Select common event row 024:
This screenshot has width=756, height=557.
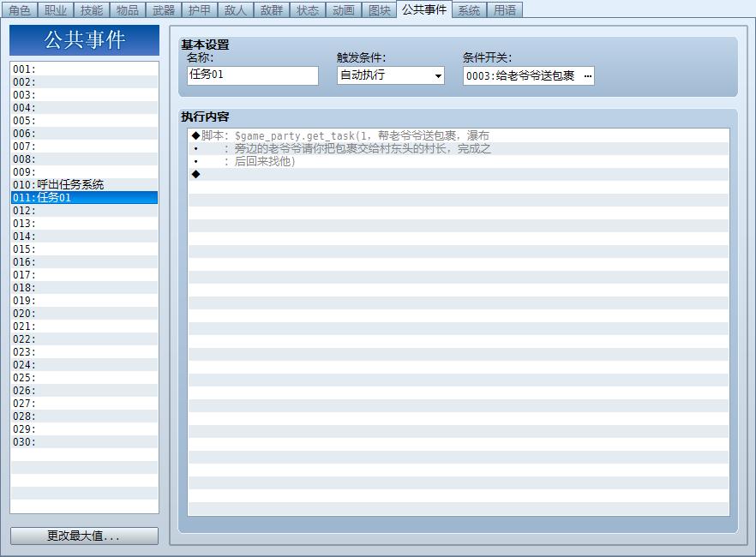click(84, 365)
